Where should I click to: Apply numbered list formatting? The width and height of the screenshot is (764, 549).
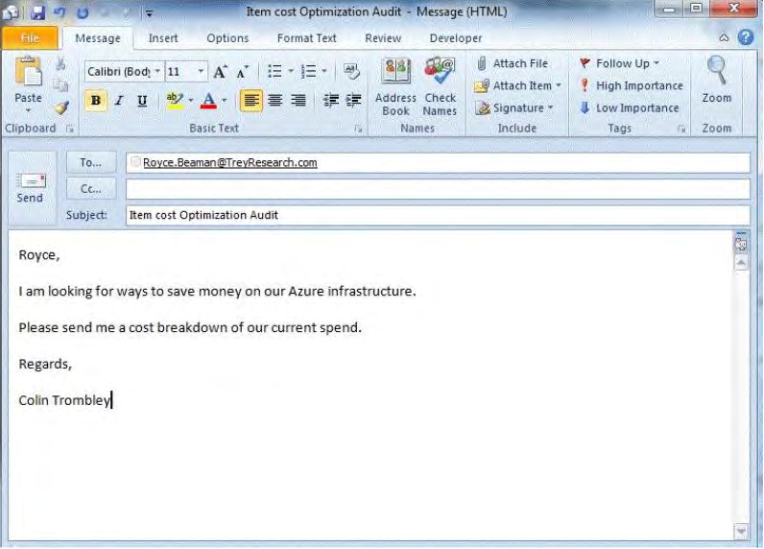click(308, 72)
